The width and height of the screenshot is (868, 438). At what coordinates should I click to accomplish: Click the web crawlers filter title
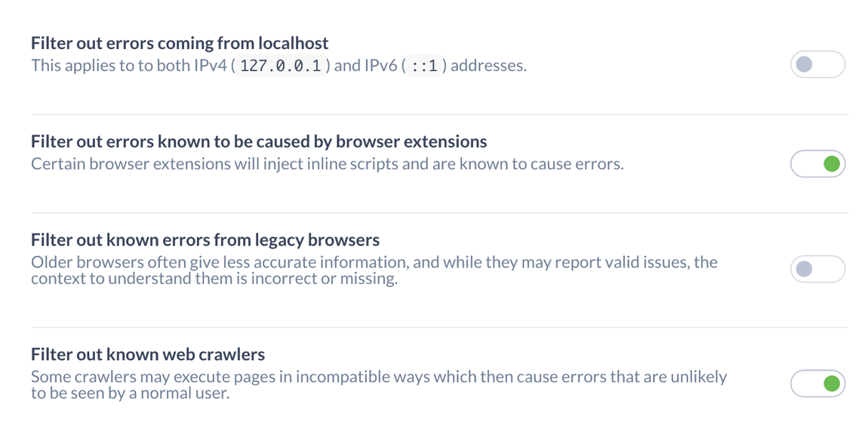click(147, 353)
